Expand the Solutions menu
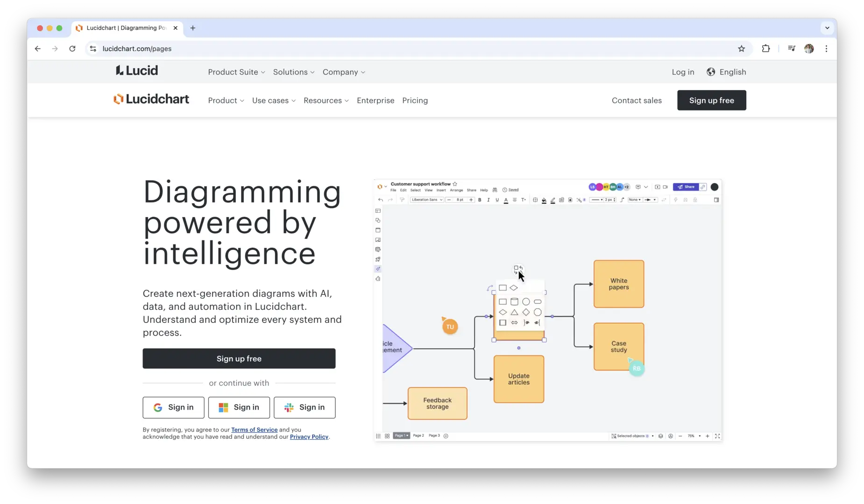Screen dimensions: 864x504 (x=294, y=72)
